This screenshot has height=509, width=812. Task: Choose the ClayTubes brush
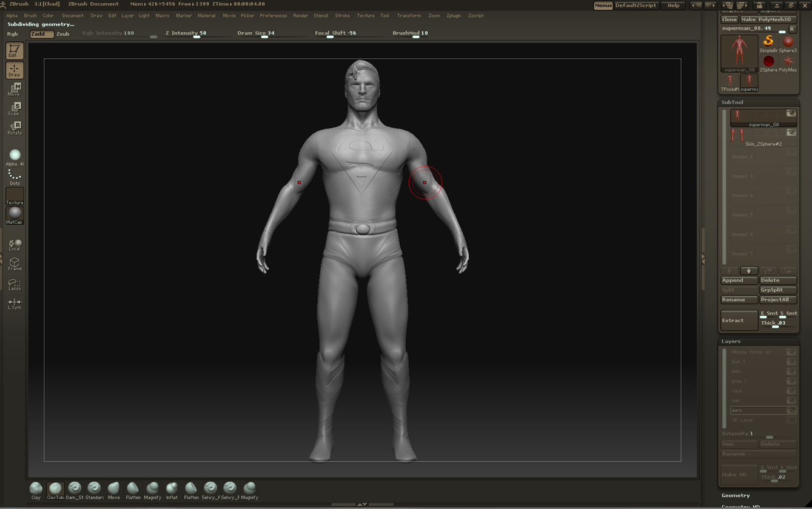55,490
